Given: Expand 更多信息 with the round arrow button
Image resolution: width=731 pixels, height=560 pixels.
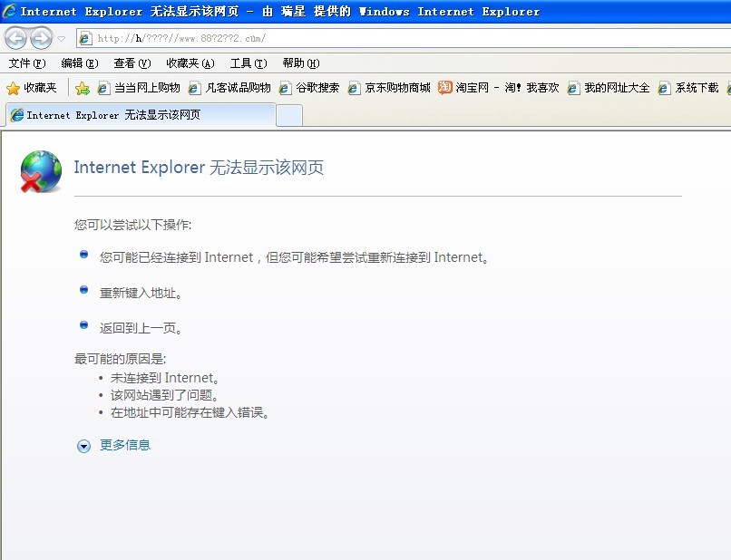Looking at the screenshot, I should click(x=83, y=447).
